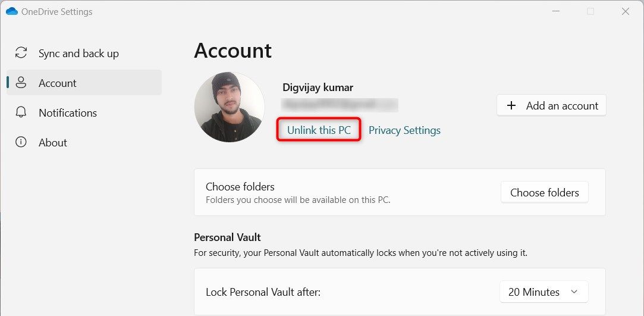
Task: Expand the Lock Personal Vault after dropdown
Action: click(x=544, y=292)
